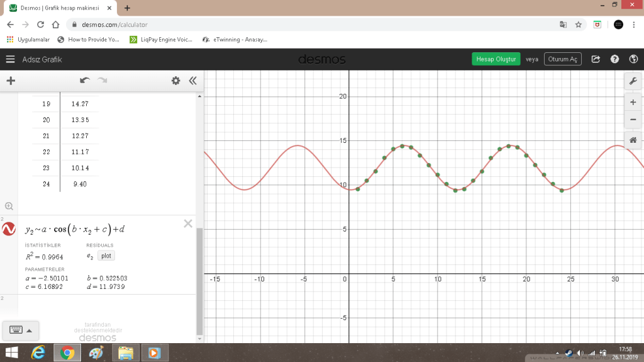Image resolution: width=644 pixels, height=362 pixels.
Task: Reset graph to default home view
Action: (x=633, y=140)
